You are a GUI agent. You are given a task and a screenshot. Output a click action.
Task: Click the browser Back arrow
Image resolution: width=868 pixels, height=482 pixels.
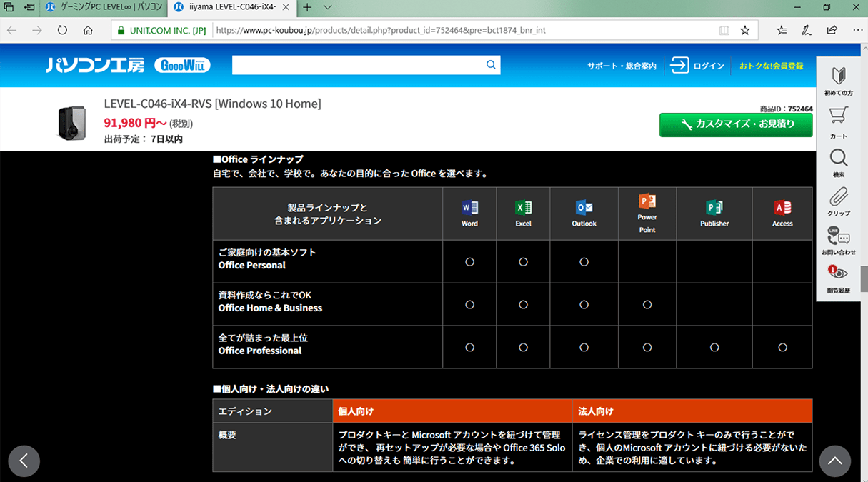coord(12,30)
